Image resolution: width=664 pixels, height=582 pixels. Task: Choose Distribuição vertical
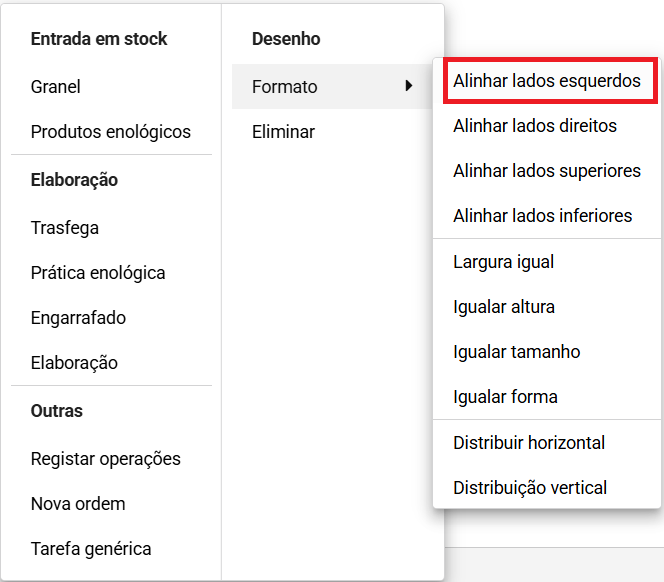(547, 488)
